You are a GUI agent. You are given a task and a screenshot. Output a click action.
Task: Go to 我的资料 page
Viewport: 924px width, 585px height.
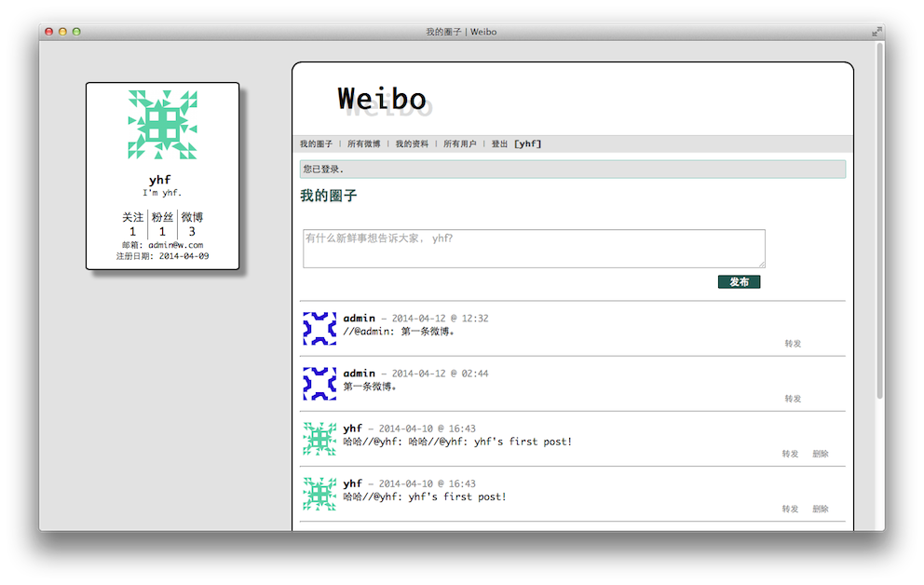(412, 143)
